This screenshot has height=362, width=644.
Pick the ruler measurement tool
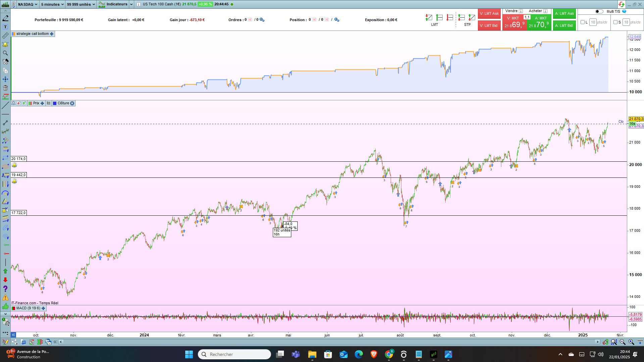tap(5, 36)
